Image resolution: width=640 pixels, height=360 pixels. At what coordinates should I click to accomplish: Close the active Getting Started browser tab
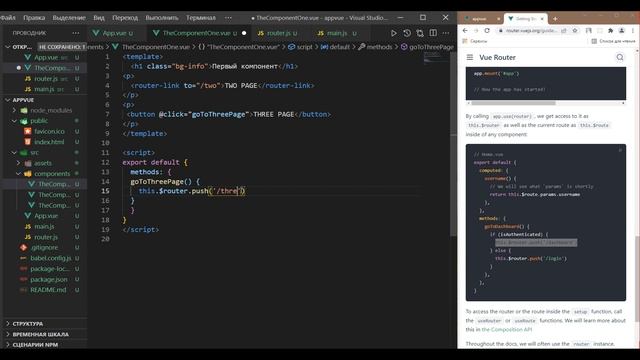[542, 19]
